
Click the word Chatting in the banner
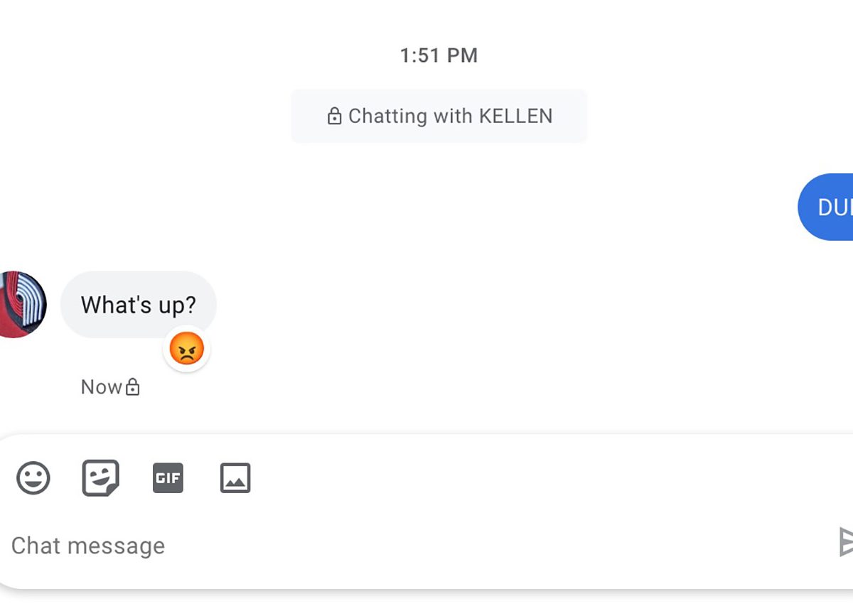[x=387, y=117]
